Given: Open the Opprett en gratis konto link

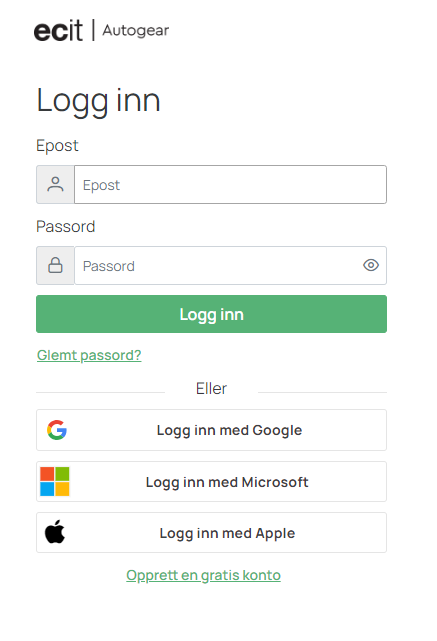Looking at the screenshot, I should [x=204, y=575].
